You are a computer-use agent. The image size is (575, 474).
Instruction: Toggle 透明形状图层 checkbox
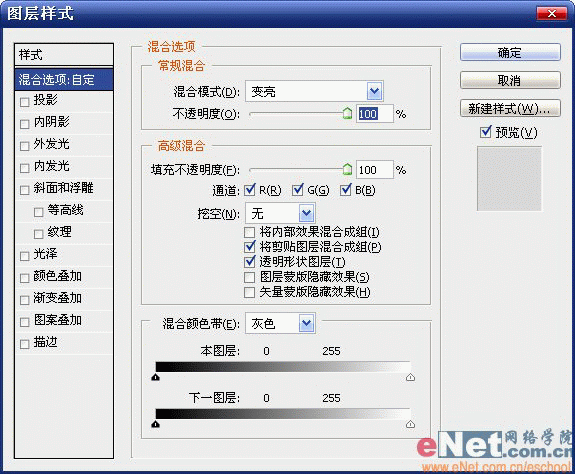pos(249,262)
